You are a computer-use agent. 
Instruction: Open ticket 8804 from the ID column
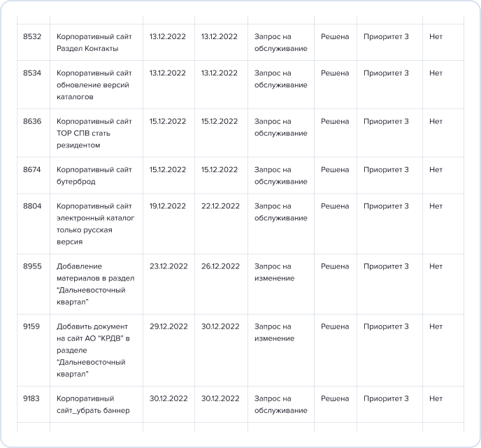click(x=32, y=206)
